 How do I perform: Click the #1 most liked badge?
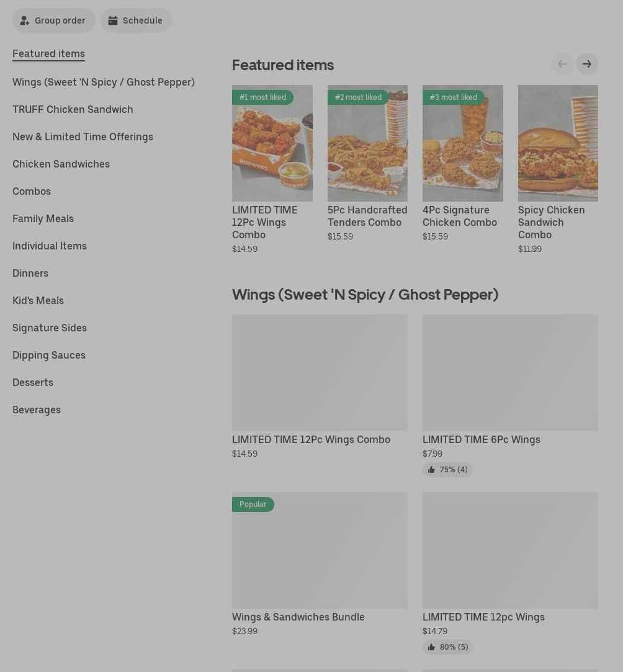point(262,97)
